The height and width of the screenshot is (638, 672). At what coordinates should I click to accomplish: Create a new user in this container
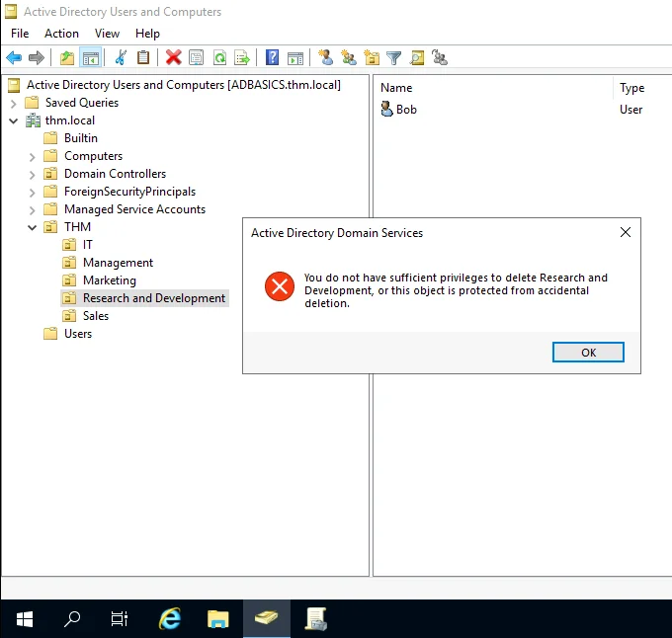coord(326,57)
